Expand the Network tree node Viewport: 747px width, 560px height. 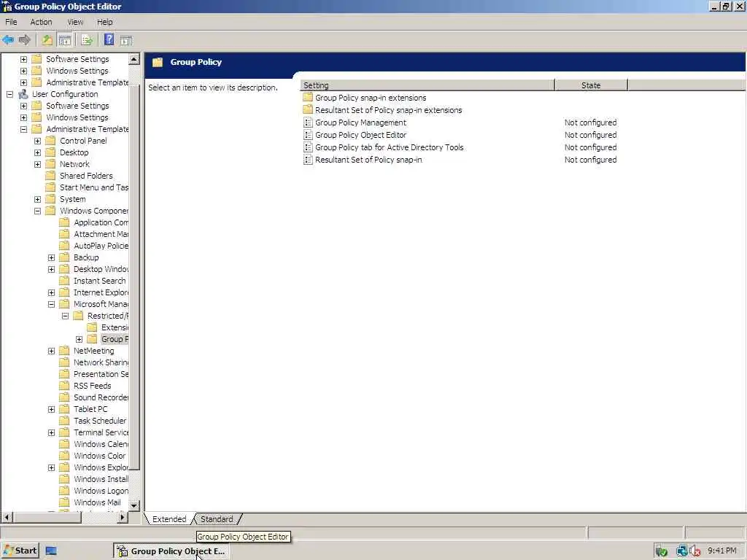pos(37,164)
